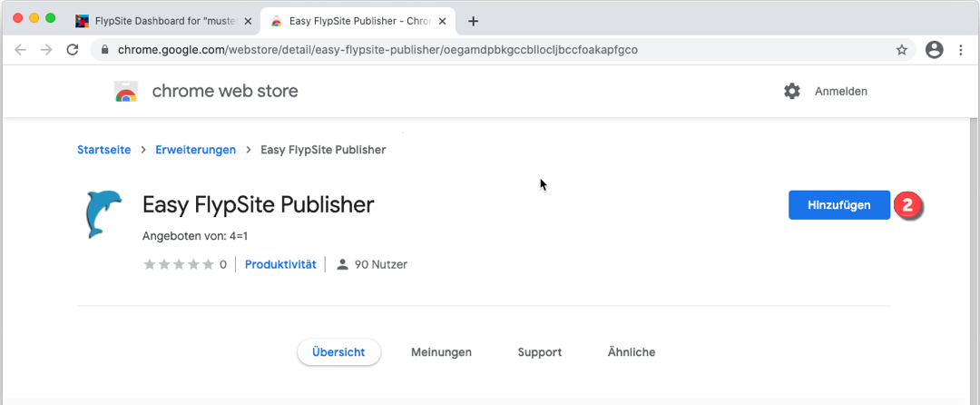Click the browser forward arrow
Image resolution: width=980 pixels, height=405 pixels.
(x=46, y=50)
